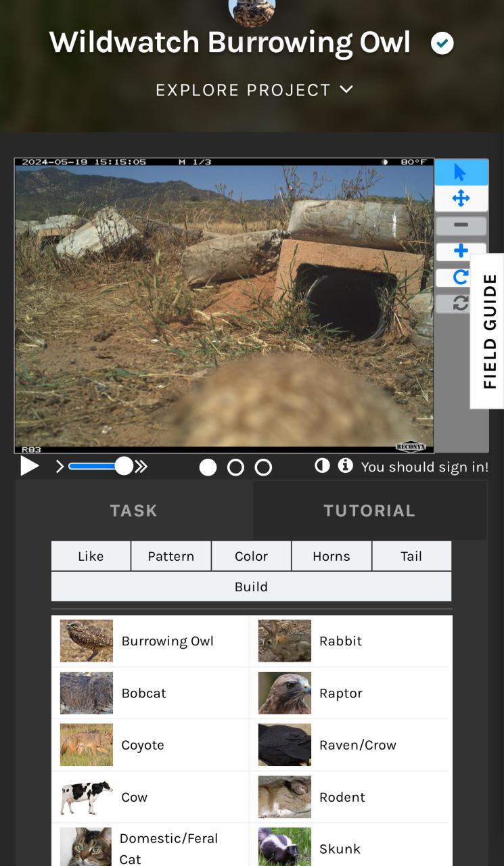The image size is (504, 866).
Task: Open the Field Guide side tab
Action: click(x=487, y=331)
